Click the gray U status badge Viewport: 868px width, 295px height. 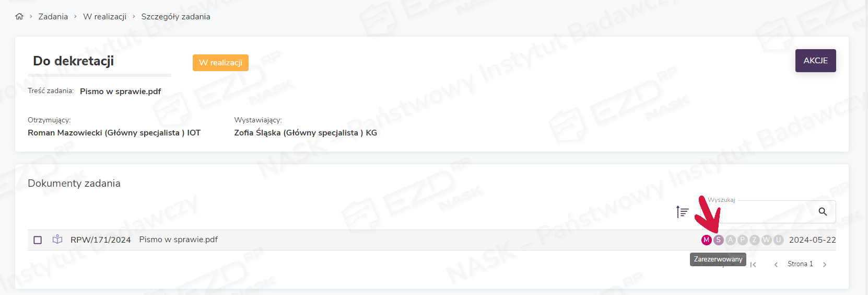(778, 240)
